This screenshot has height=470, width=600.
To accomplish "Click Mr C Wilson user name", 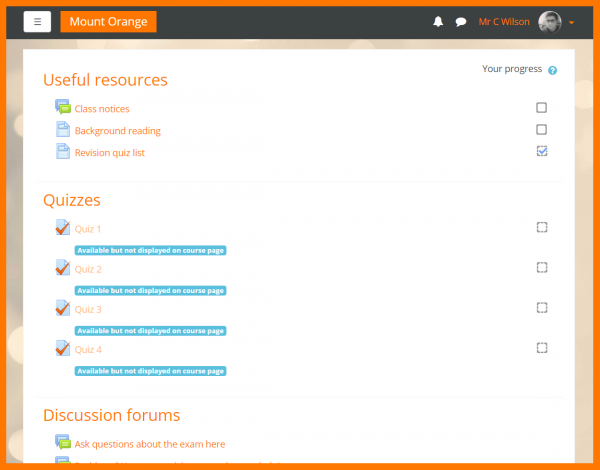I will pos(506,22).
